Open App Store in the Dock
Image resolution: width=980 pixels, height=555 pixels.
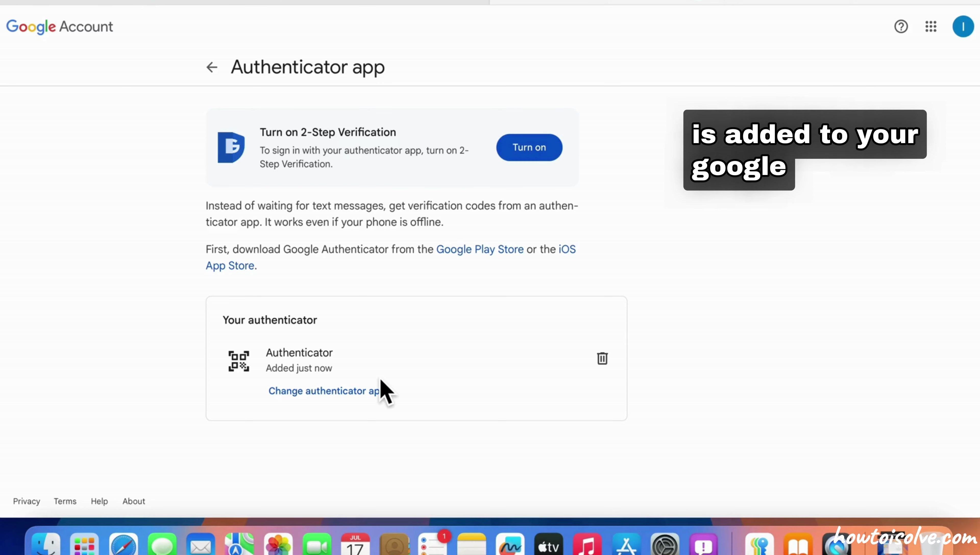point(627,544)
